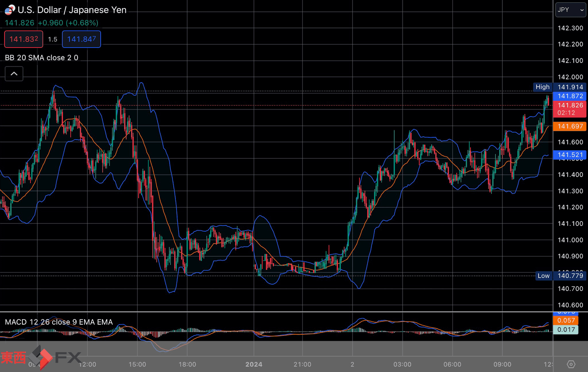Click the orange 141.697 basis price tag
588x372 pixels.
tap(570, 126)
